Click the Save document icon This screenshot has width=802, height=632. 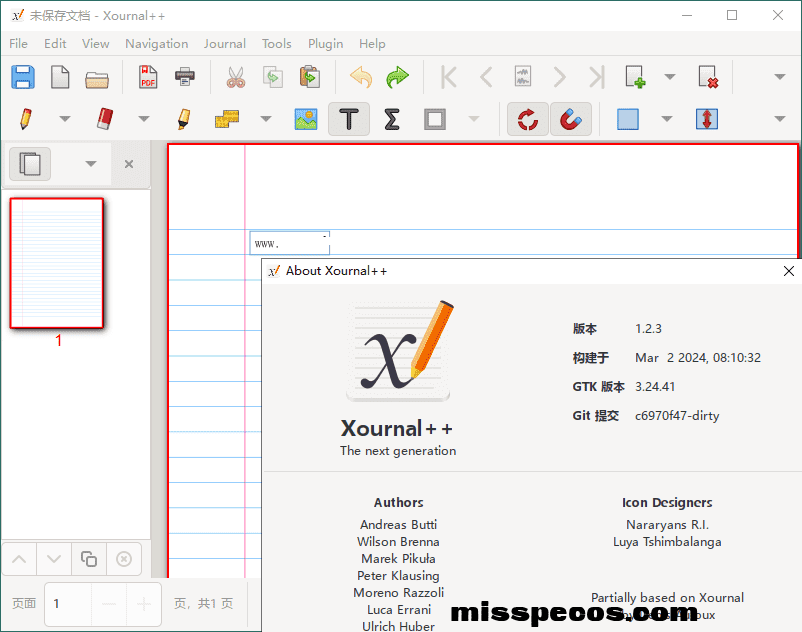(x=23, y=77)
